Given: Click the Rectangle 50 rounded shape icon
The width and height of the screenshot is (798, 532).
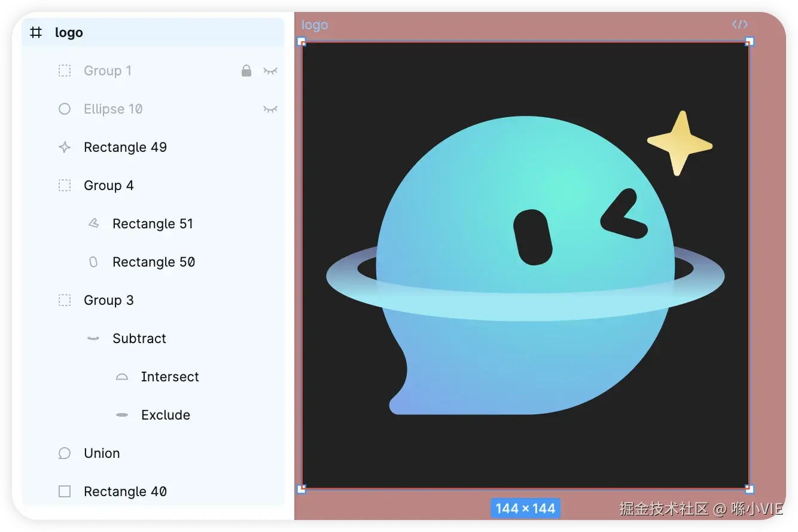Looking at the screenshot, I should (x=93, y=262).
